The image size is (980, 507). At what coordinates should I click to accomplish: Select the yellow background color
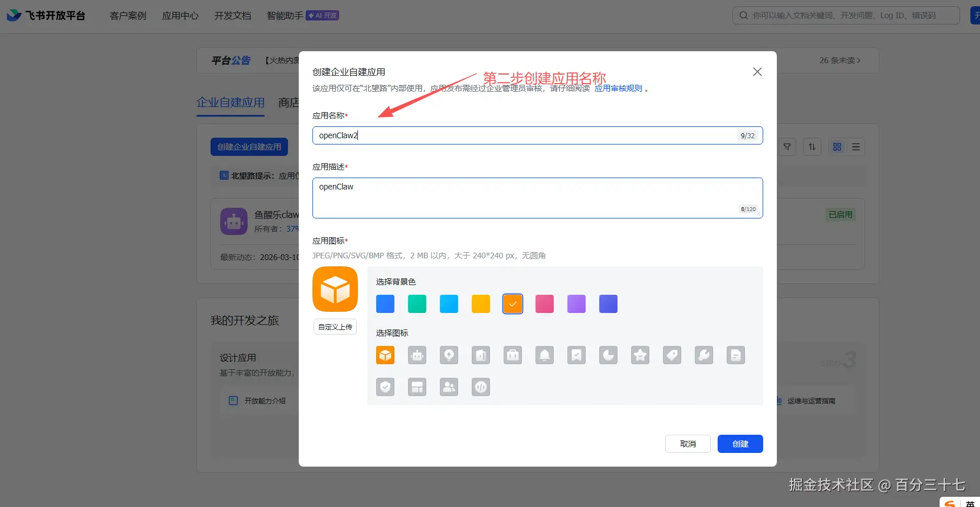481,304
